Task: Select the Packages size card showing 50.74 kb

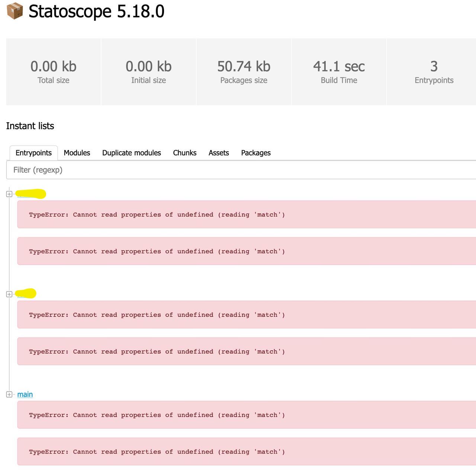Action: 244,71
